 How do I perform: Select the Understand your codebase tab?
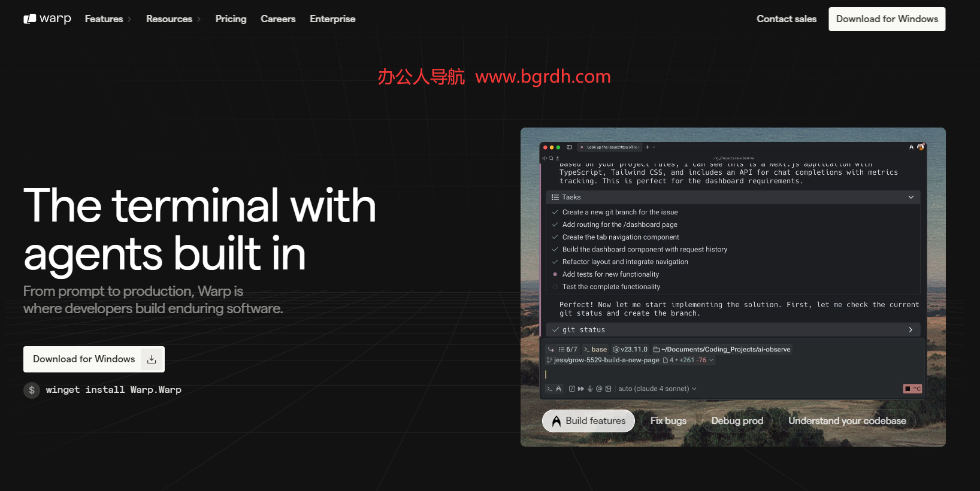click(x=847, y=421)
